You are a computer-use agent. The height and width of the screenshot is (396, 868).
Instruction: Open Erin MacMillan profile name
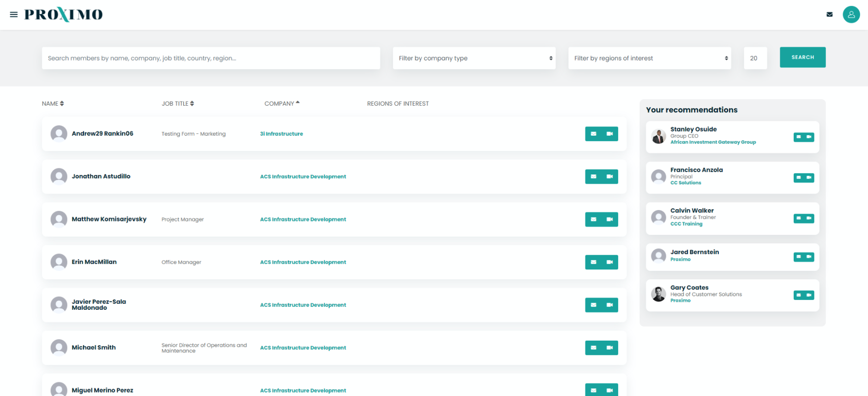click(94, 262)
